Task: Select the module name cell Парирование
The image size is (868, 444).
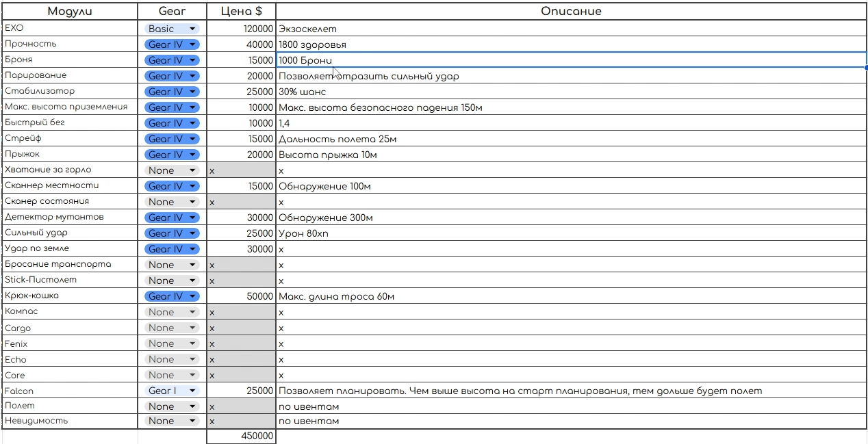Action: [71, 76]
